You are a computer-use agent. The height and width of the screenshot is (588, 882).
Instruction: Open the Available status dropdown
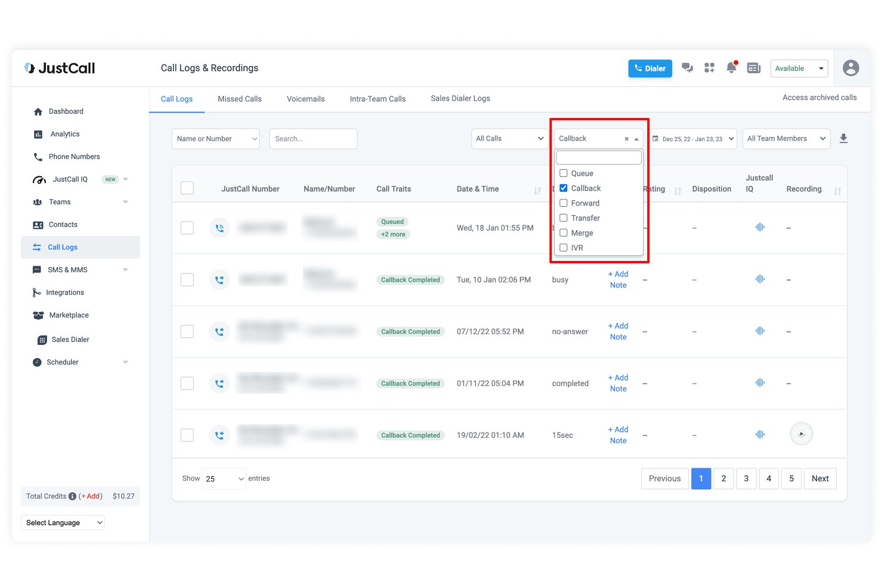coord(799,69)
